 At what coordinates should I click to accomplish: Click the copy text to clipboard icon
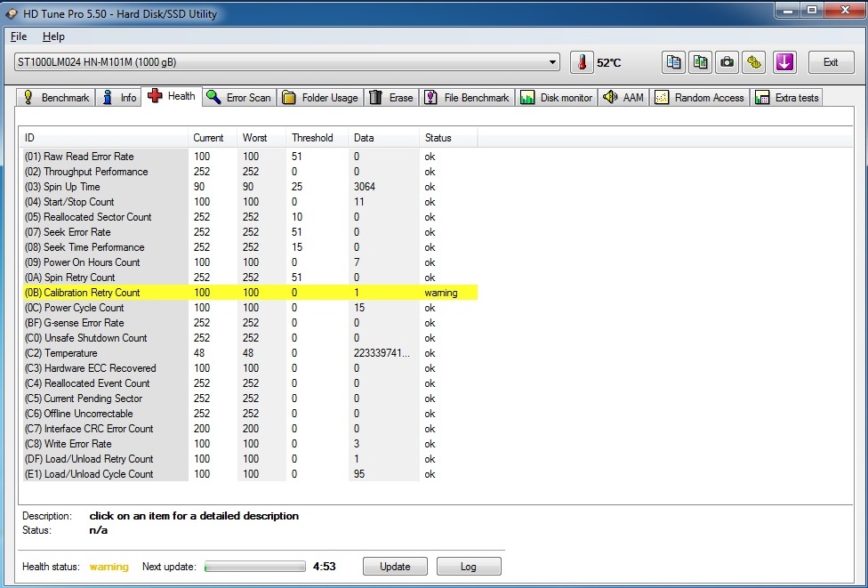tap(673, 62)
